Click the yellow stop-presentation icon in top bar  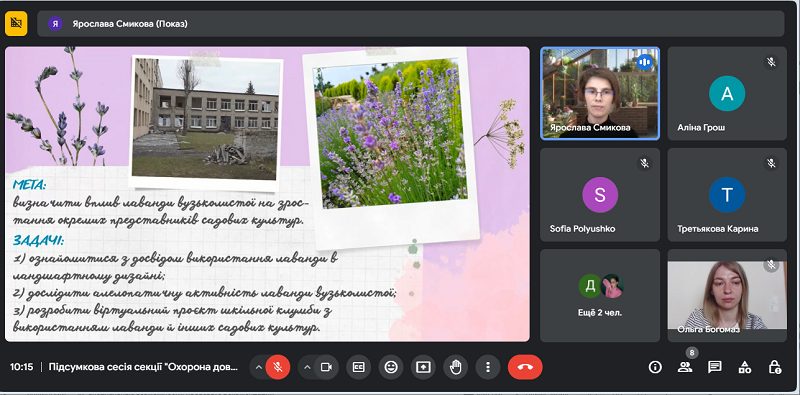[16, 23]
